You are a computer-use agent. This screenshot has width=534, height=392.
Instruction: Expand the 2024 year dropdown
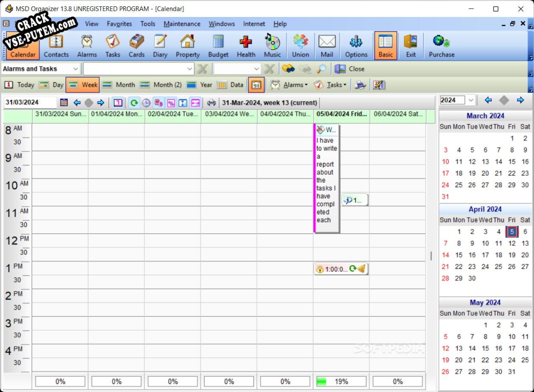[471, 100]
